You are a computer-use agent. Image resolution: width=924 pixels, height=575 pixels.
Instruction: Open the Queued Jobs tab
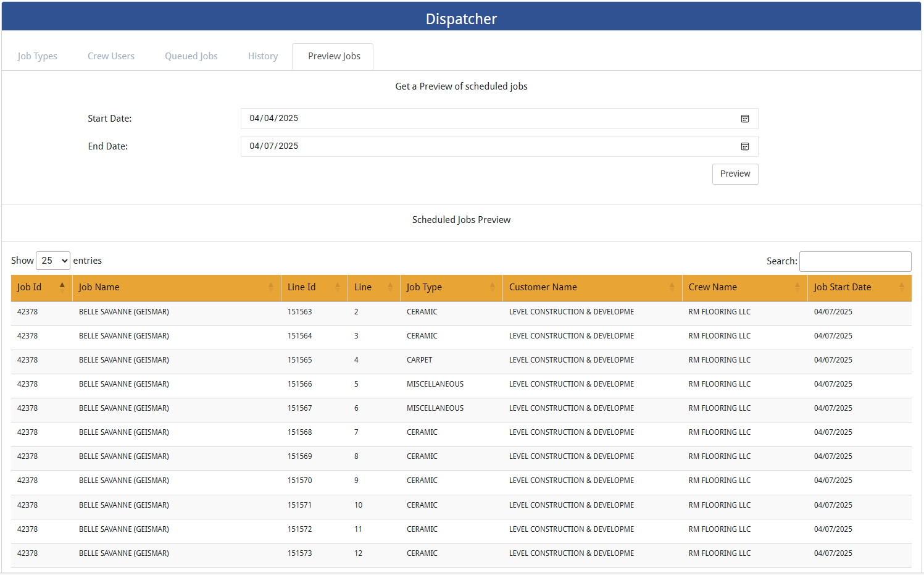pyautogui.click(x=191, y=56)
